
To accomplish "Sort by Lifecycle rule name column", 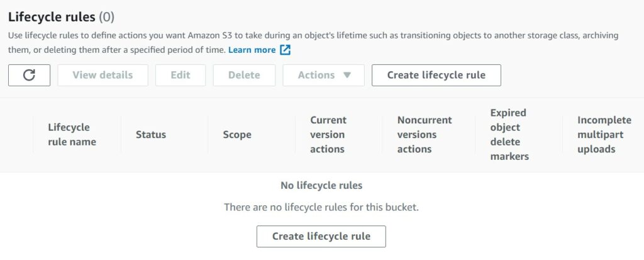I will tap(72, 135).
